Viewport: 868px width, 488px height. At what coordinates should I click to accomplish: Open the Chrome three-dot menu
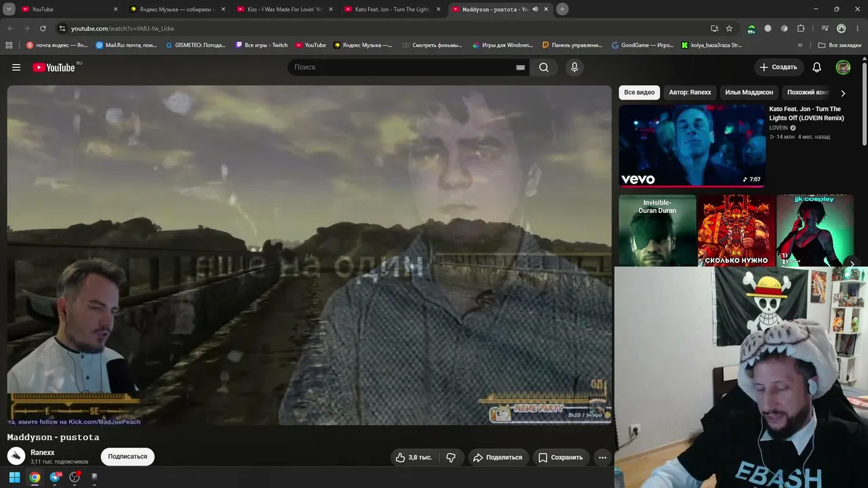click(x=856, y=28)
